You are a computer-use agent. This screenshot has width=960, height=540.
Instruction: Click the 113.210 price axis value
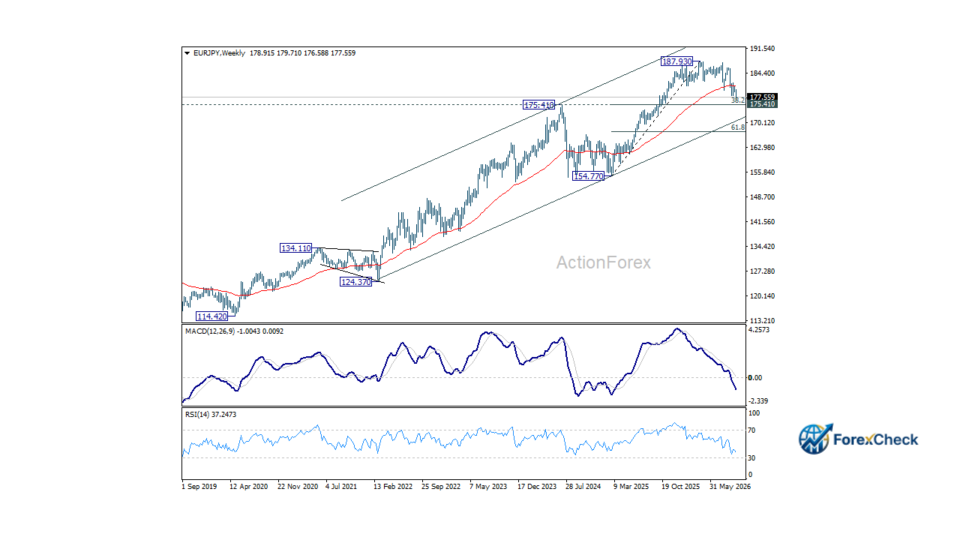[762, 321]
